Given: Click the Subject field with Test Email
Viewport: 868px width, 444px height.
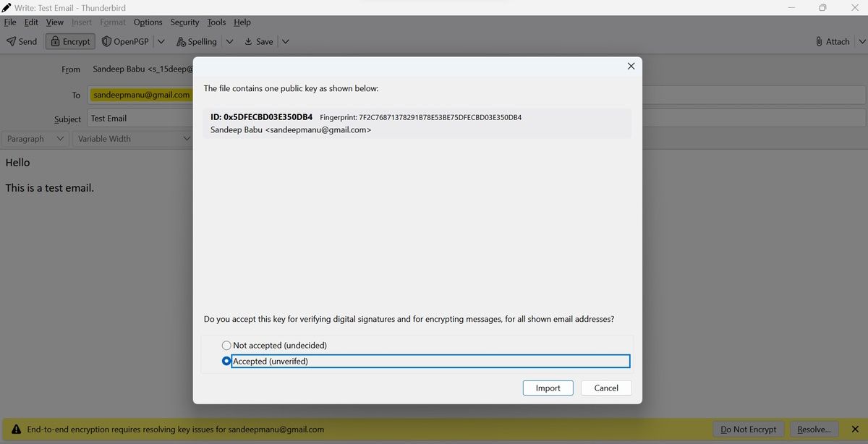Looking at the screenshot, I should (x=477, y=118).
